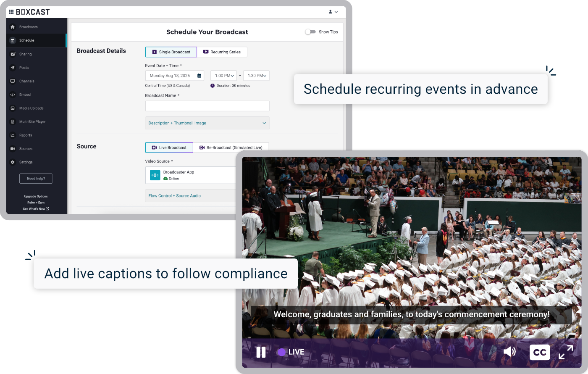Open the Broadcasts menu item

[29, 27]
